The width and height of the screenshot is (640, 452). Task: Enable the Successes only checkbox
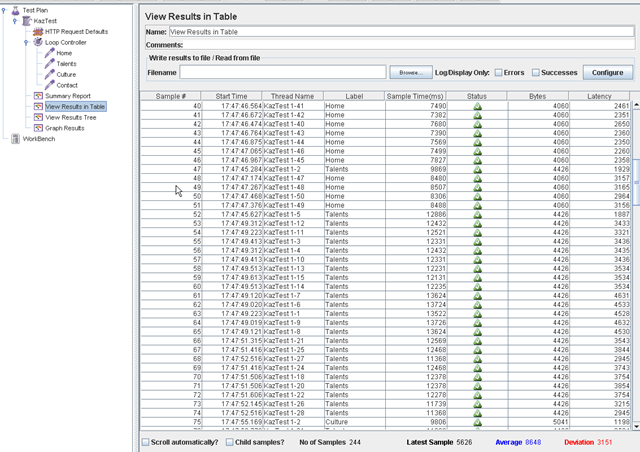point(536,72)
